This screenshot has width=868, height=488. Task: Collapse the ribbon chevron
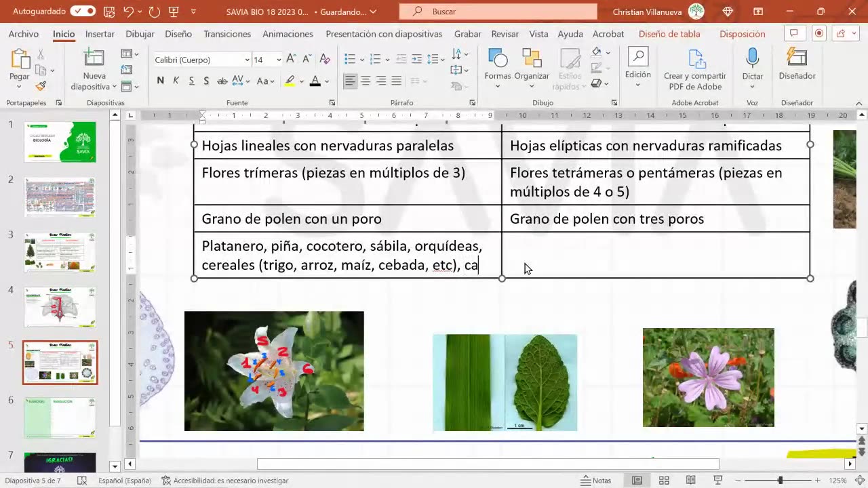(859, 103)
